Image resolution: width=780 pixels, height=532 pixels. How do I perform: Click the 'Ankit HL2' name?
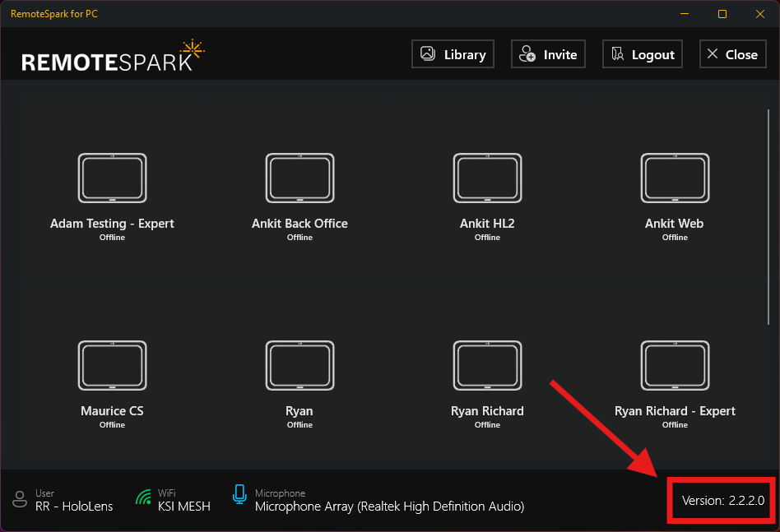487,224
